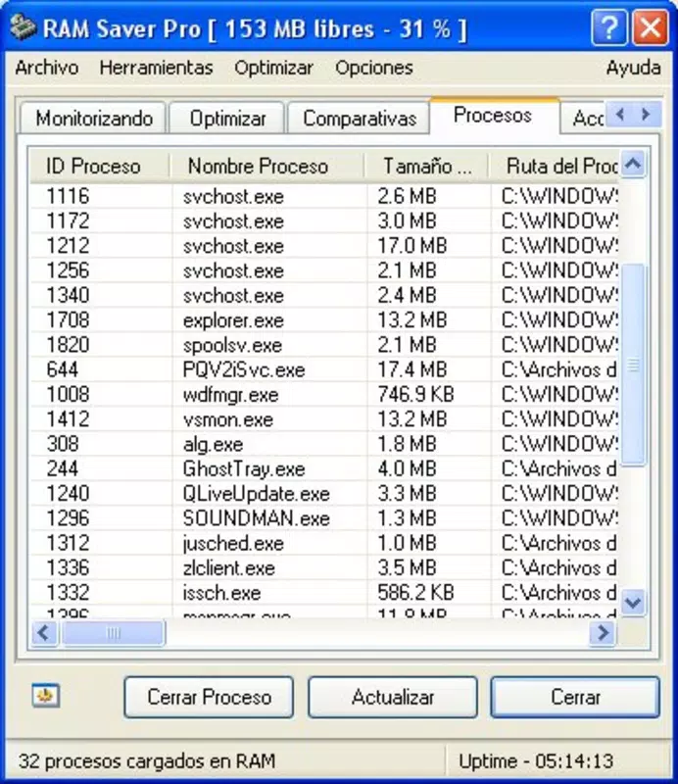Open the Opciones menu
Viewport: 678px width, 784px height.
click(x=374, y=68)
